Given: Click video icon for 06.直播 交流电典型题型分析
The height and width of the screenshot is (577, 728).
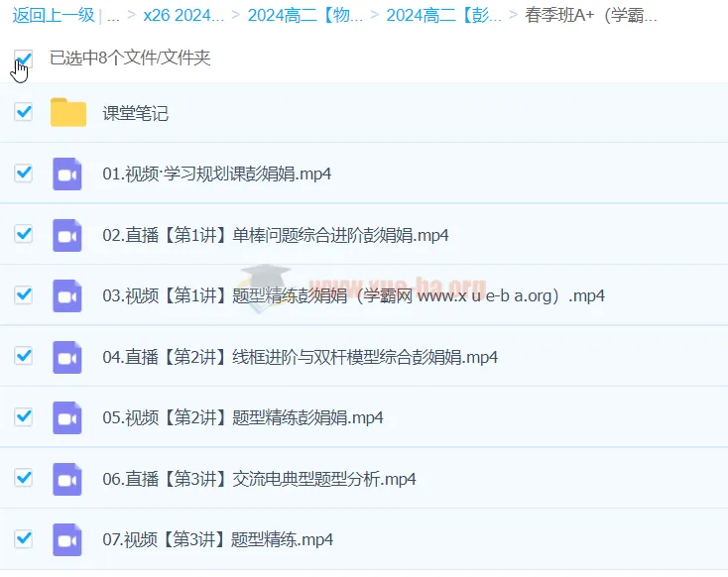Looking at the screenshot, I should point(67,479).
